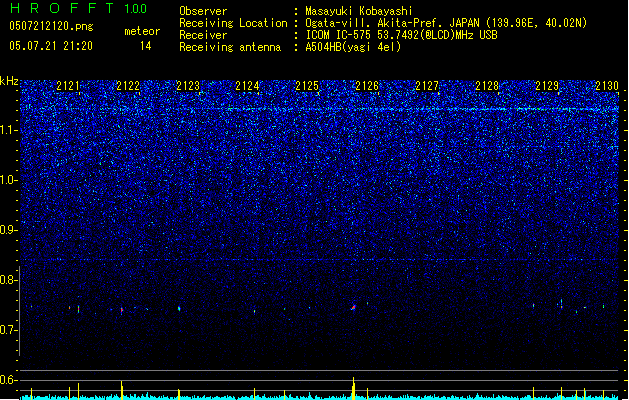The height and width of the screenshot is (400, 629).
Task: Click the red meteor echo below 2122
Action: (x=122, y=310)
